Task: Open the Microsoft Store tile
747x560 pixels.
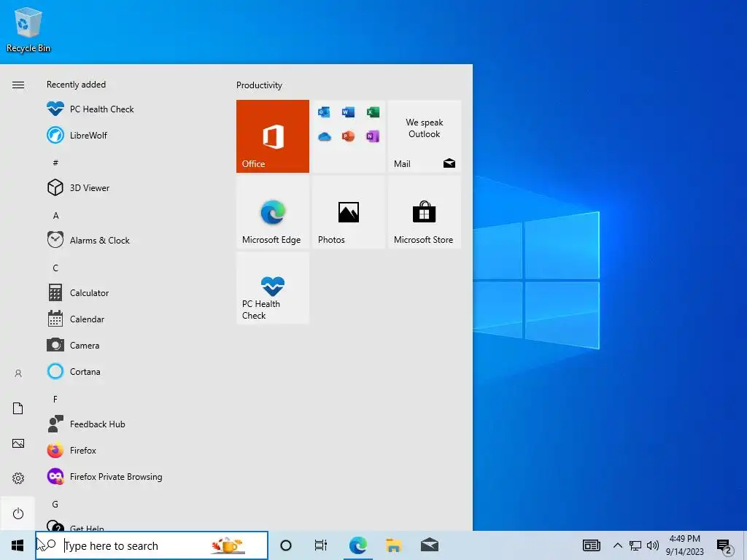Action: click(x=425, y=212)
